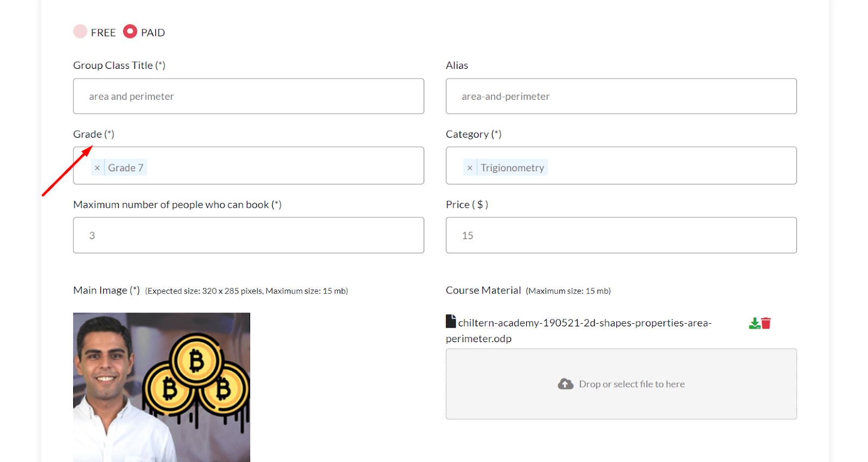Click the Grade 7 tag label
868x462 pixels.
[125, 168]
